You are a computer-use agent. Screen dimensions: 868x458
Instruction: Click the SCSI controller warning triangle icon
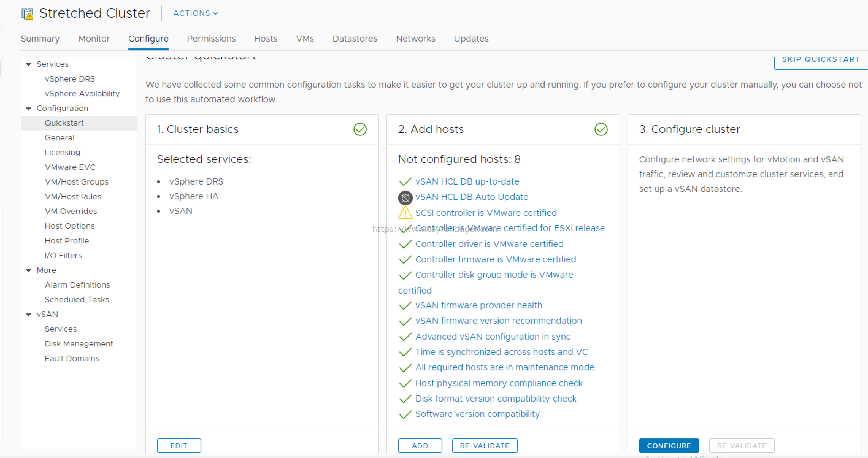point(405,213)
